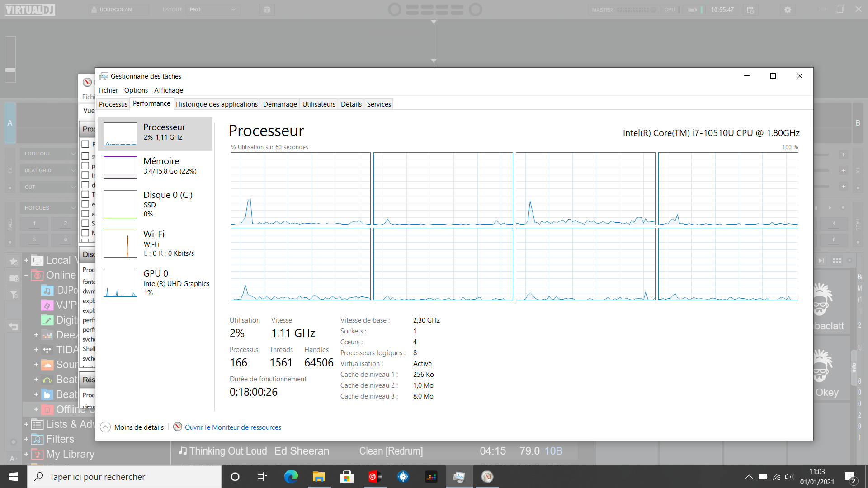
Task: Click hotcue pad 1 in VirtualDJ
Action: [34, 223]
